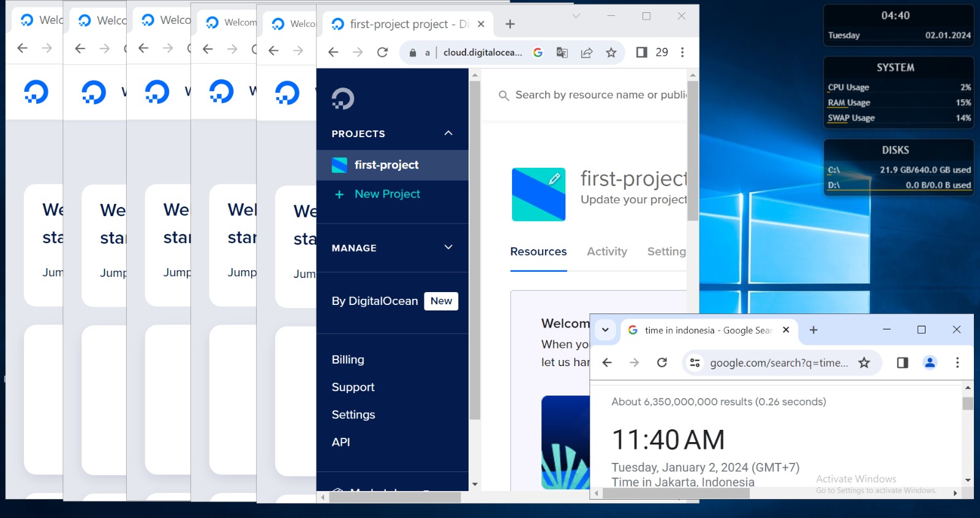Go forward in the first-project browser window
Screen dimensions: 980x518
[358, 53]
